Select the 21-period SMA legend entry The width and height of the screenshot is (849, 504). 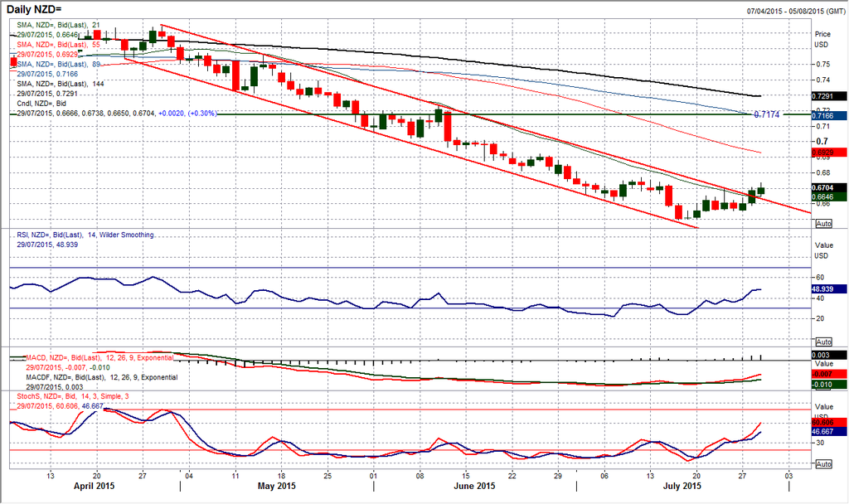pyautogui.click(x=59, y=25)
